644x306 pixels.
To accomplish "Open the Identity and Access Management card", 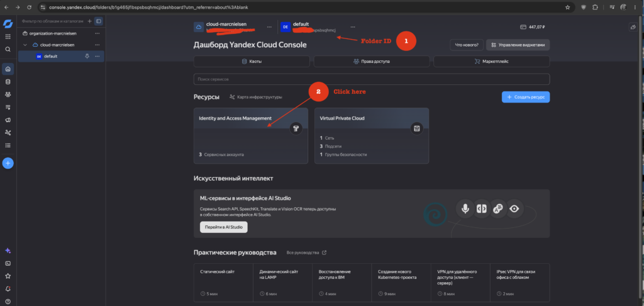I will 251,136.
